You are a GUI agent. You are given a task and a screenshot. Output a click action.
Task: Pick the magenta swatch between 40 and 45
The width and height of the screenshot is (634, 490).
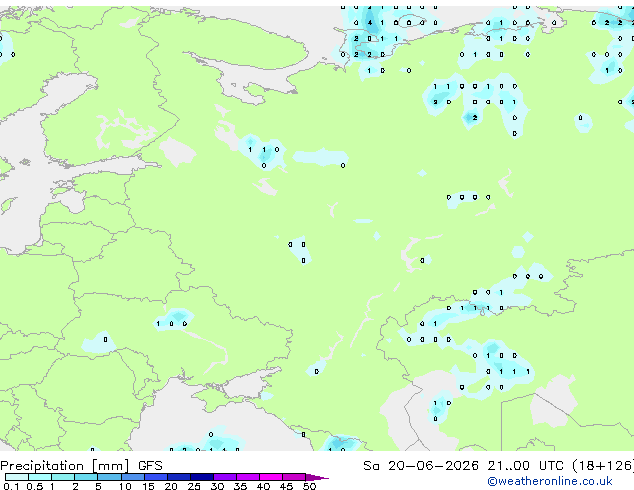pos(271,477)
